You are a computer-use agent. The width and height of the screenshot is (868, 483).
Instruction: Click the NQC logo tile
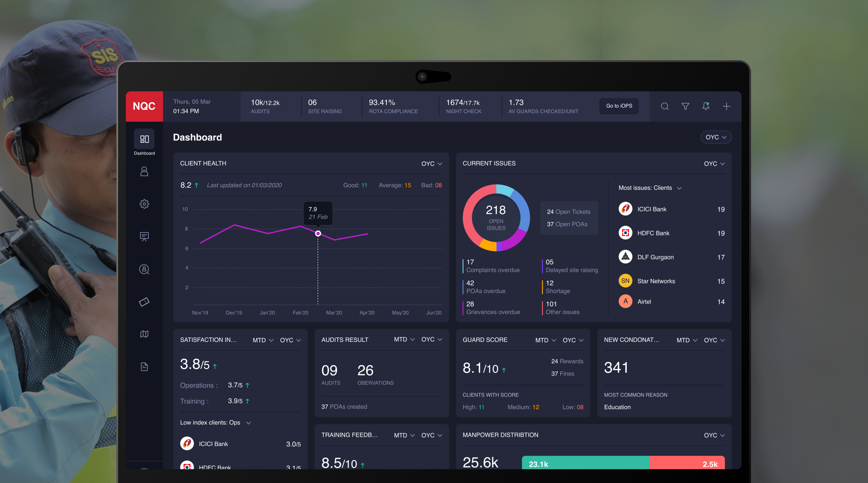pyautogui.click(x=144, y=106)
